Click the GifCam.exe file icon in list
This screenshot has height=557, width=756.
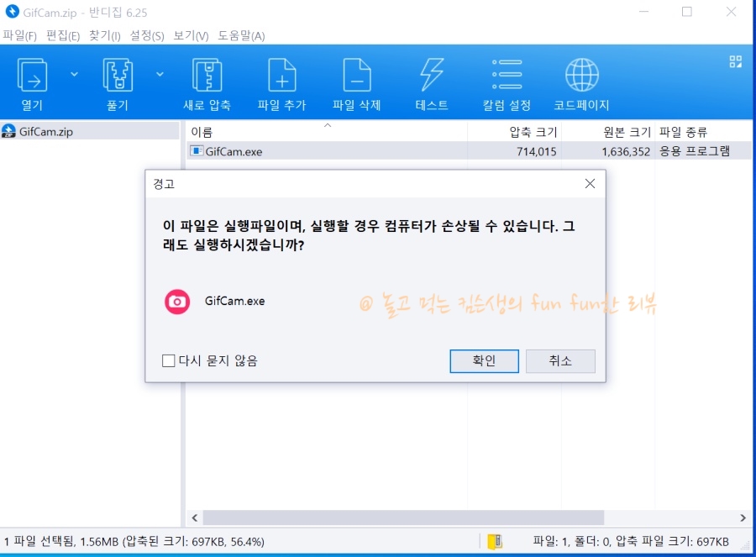[x=197, y=151]
